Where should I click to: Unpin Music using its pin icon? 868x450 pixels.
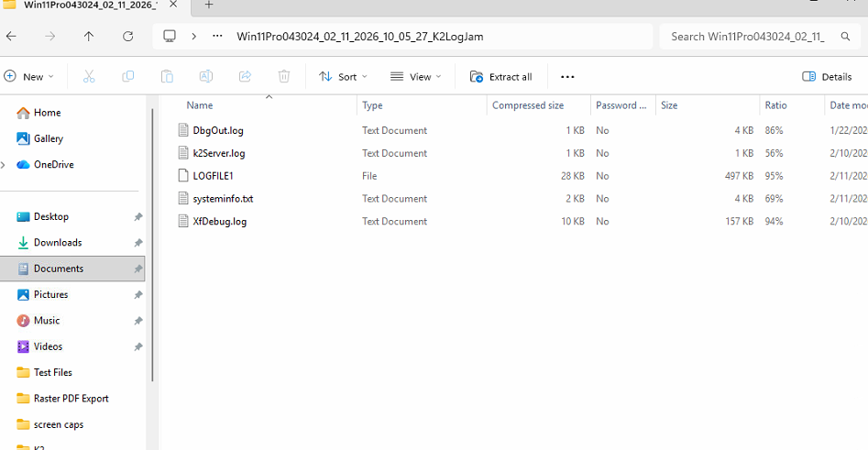138,321
